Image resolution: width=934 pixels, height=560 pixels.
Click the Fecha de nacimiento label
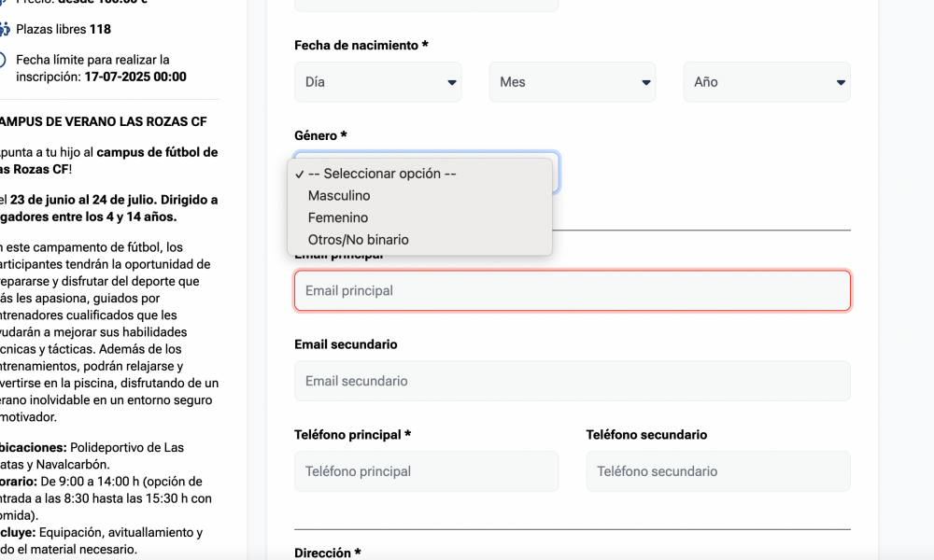[x=361, y=45]
